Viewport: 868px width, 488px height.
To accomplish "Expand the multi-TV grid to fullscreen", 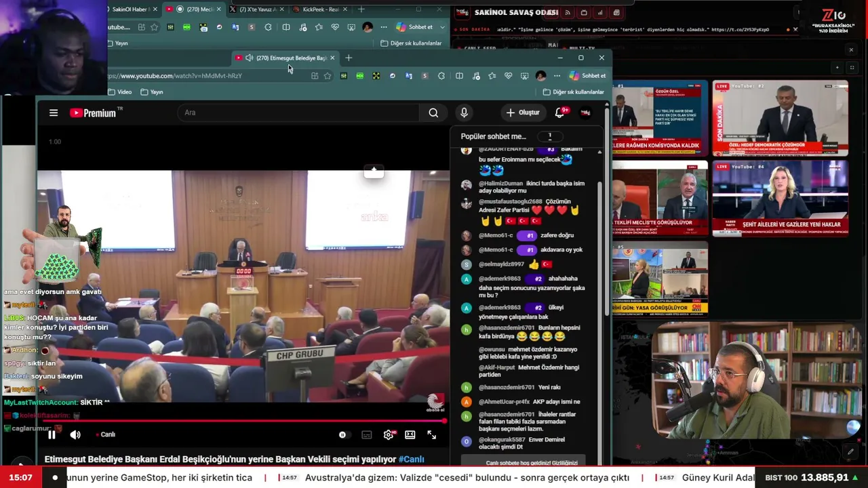I will 852,68.
